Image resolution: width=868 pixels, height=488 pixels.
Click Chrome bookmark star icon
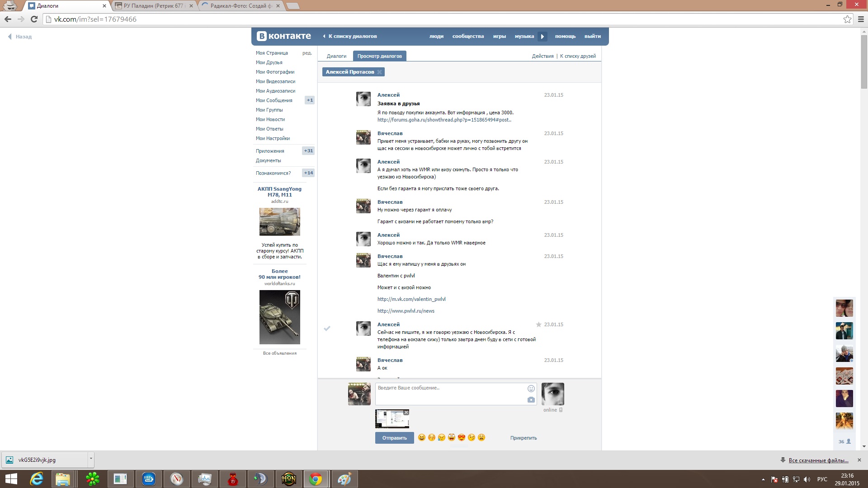point(847,19)
